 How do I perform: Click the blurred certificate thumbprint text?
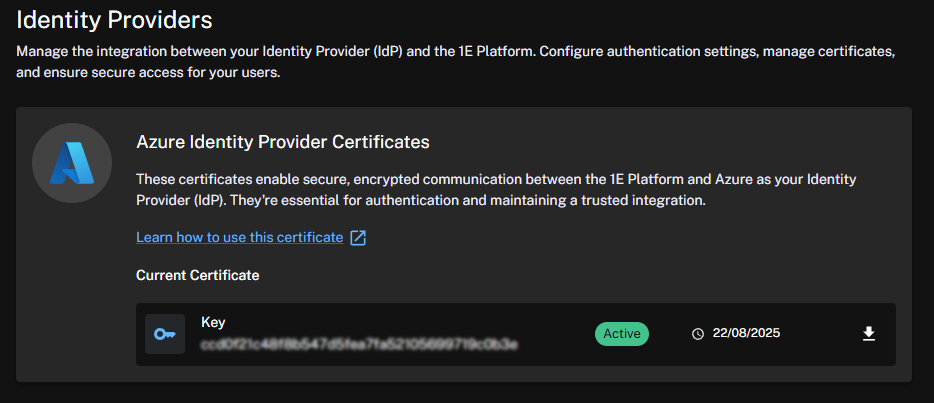tap(359, 344)
